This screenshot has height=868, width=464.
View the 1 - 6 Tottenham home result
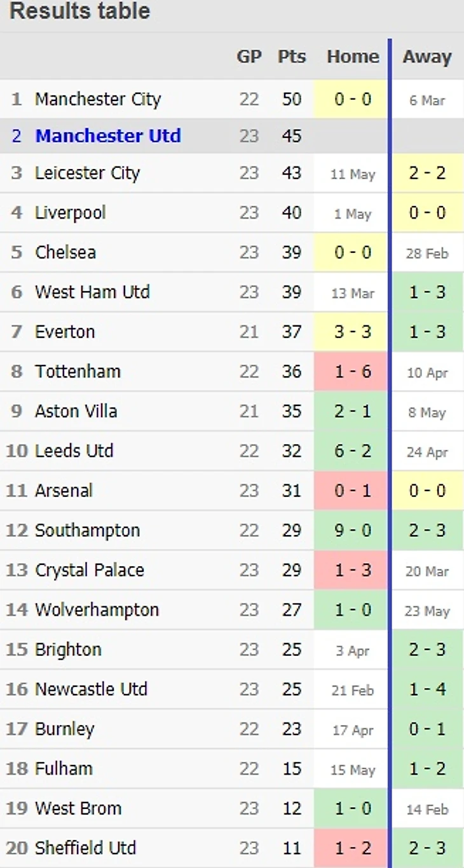[353, 371]
